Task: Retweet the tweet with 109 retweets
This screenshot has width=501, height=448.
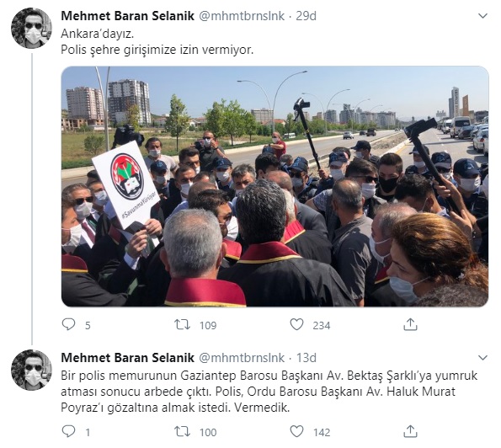Action: coord(183,325)
